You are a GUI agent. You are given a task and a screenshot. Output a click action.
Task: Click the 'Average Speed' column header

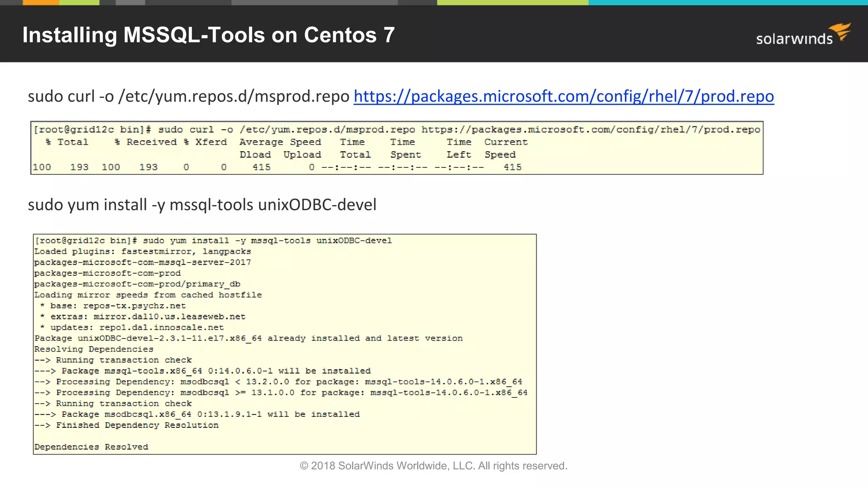[x=280, y=142]
